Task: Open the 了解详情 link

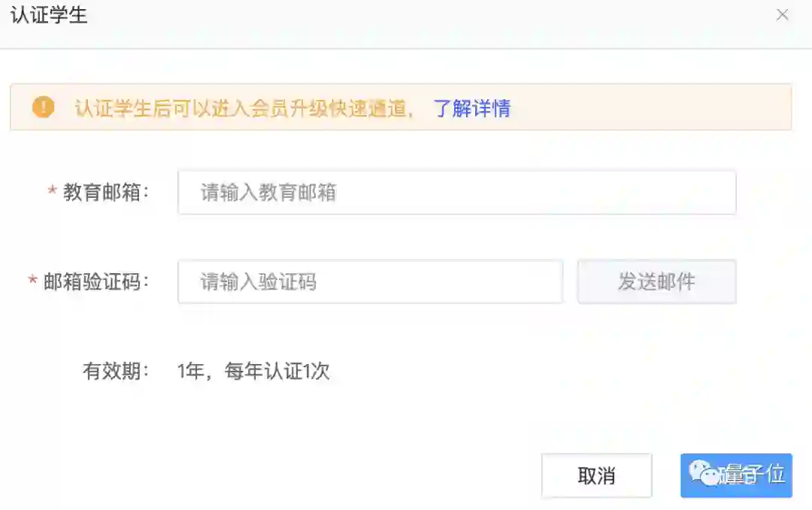Action: pos(472,108)
